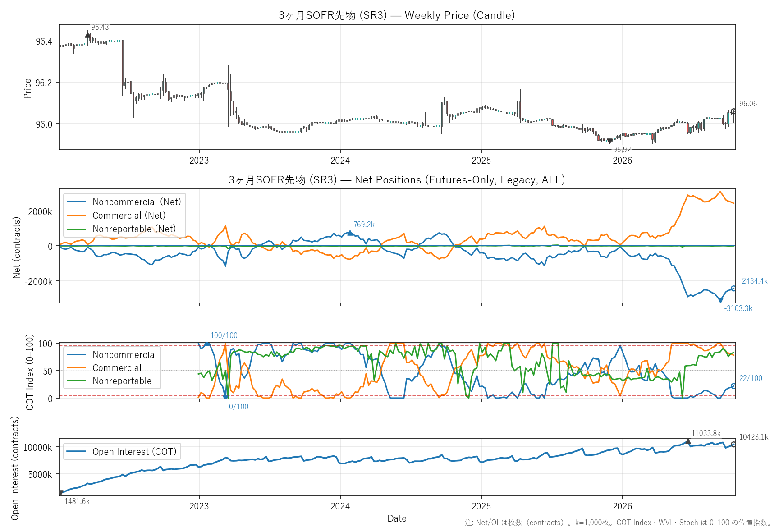The width and height of the screenshot is (779, 532).
Task: Click the Net (contracts) axis label
Action: [17, 248]
